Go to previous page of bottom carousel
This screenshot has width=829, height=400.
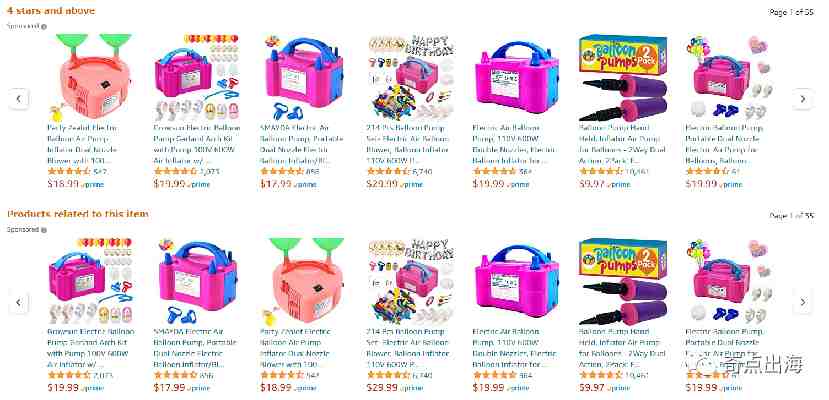click(19, 302)
